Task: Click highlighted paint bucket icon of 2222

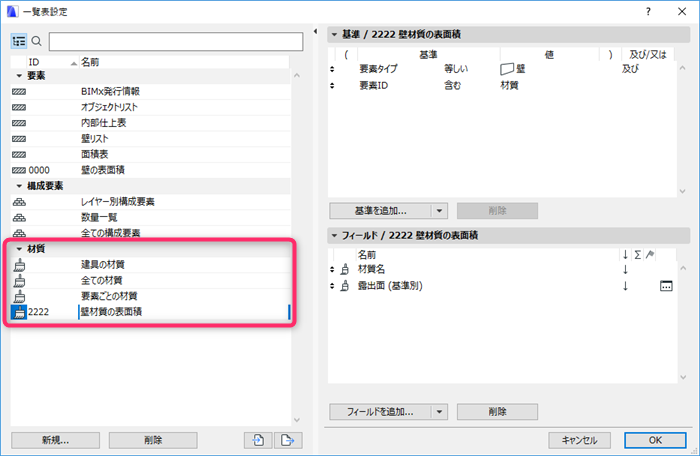Action: click(19, 312)
